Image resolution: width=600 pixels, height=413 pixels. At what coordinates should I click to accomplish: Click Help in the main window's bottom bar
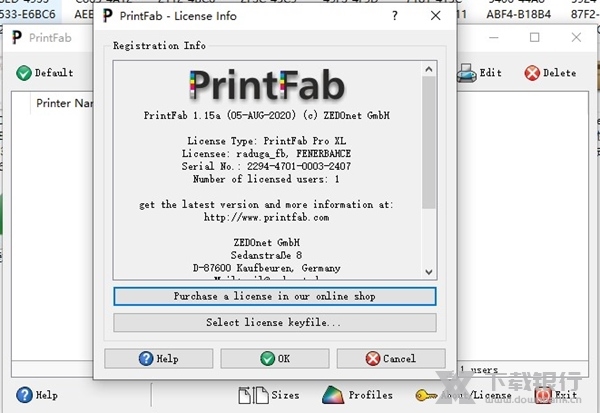pos(37,395)
